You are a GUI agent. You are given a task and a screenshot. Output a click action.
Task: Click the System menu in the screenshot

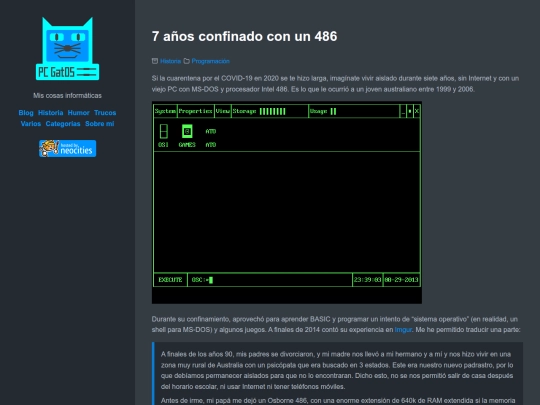[x=165, y=111]
